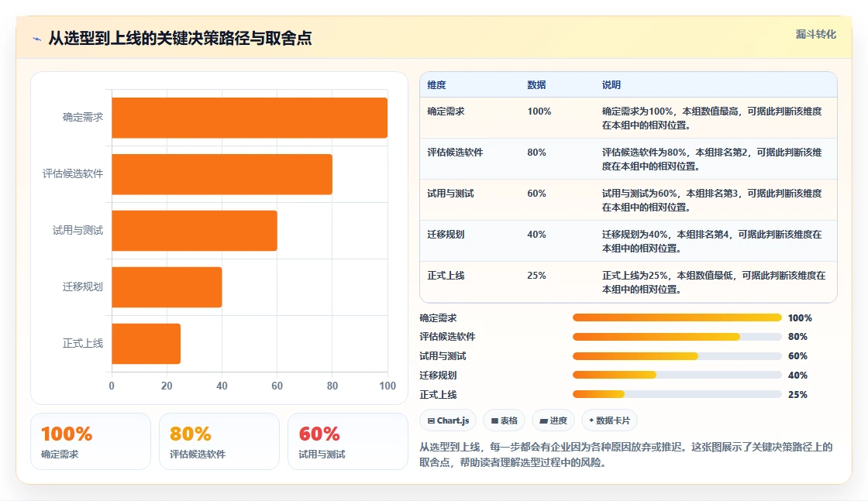Click the 迁移规划 cell in the table's first column
The height and width of the screenshot is (501, 868).
point(446,234)
